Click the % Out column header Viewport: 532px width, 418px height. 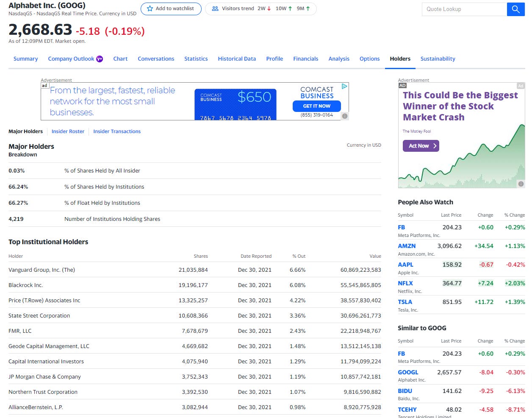click(299, 256)
